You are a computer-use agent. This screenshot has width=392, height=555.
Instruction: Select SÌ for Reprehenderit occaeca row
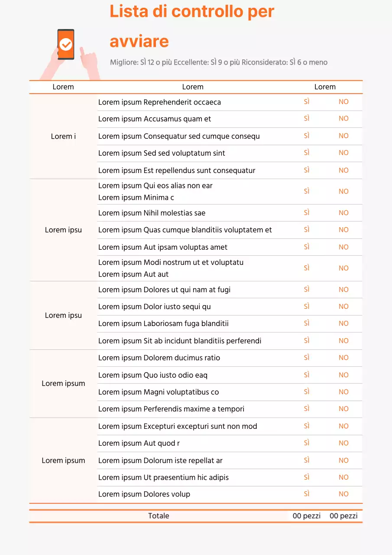click(307, 102)
